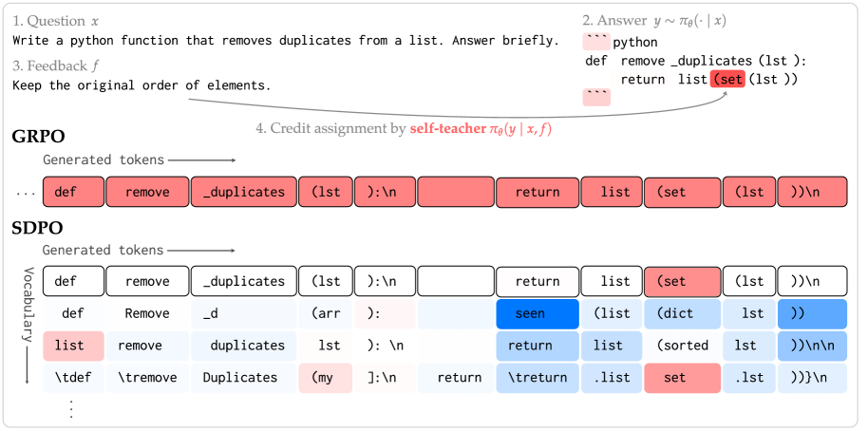This screenshot has height=431, width=868.
Task: Click the '\tremove' vocabulary cell
Action: (146, 378)
